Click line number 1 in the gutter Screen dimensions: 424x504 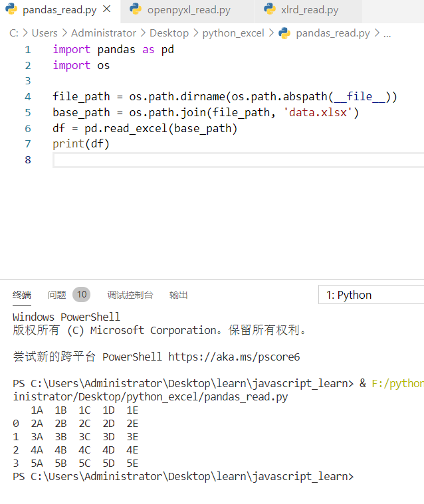pyautogui.click(x=28, y=50)
